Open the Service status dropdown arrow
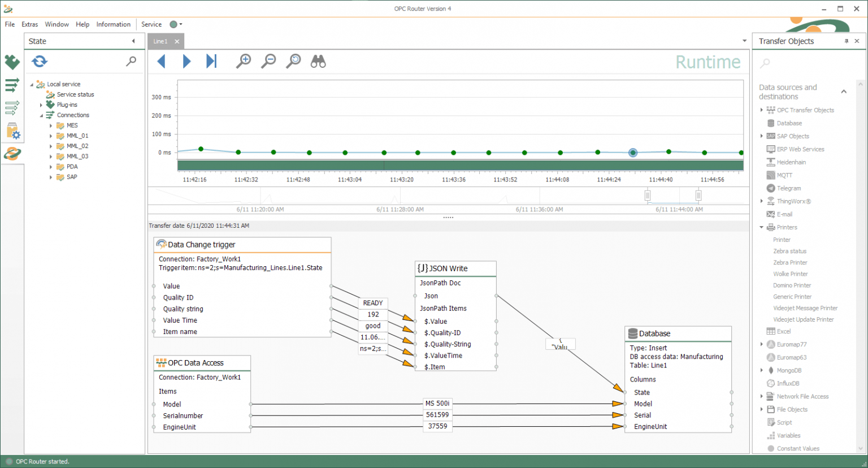The image size is (868, 468). point(181,24)
